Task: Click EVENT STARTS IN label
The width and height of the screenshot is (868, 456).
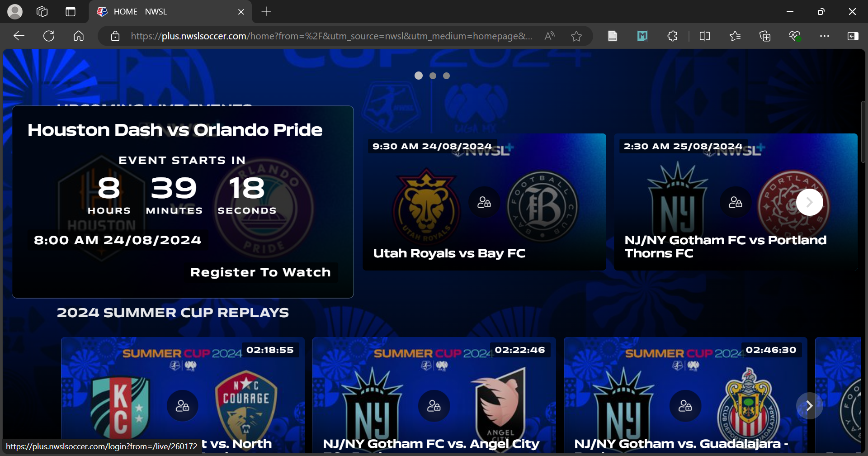Action: point(182,161)
